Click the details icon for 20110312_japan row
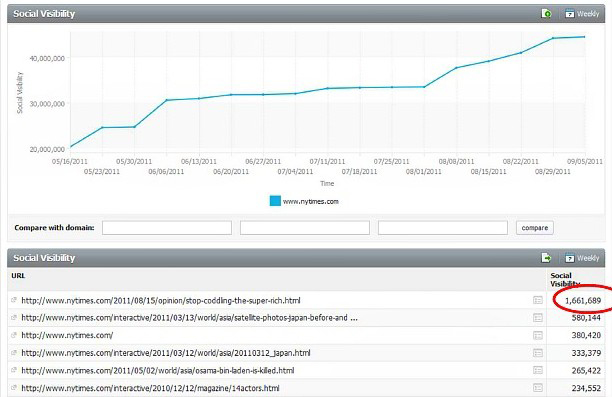 (x=538, y=353)
